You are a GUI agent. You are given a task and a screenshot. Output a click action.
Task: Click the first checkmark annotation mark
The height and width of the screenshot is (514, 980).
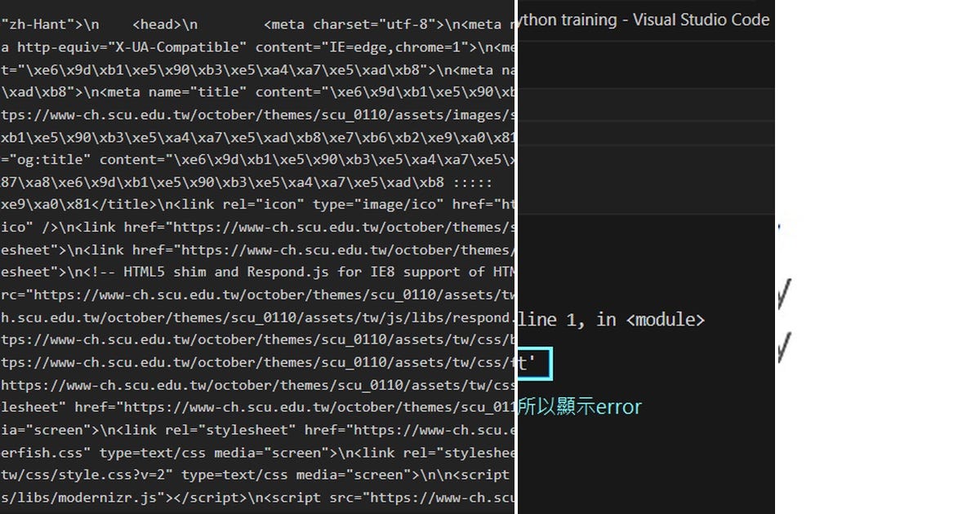point(786,295)
